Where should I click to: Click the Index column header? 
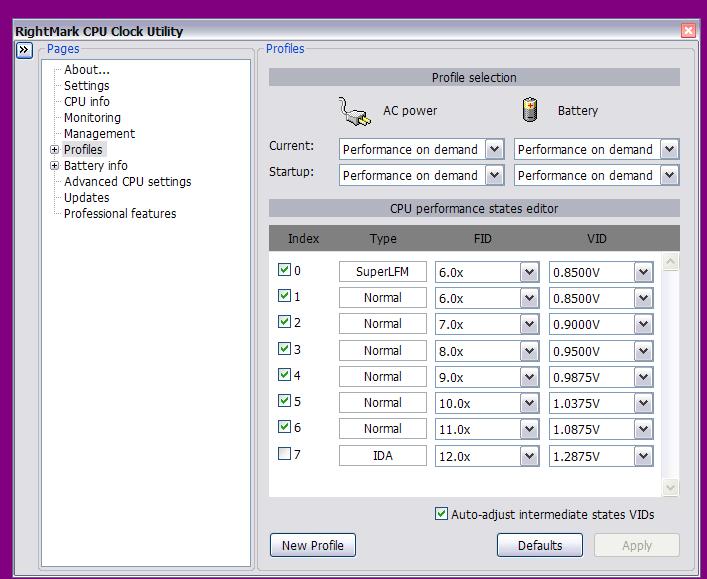(x=303, y=238)
